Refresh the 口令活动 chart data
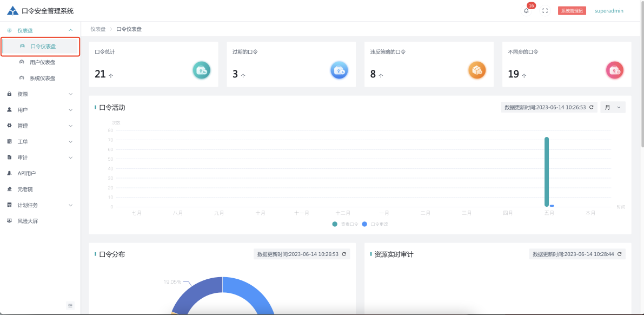The height and width of the screenshot is (315, 644). (591, 107)
